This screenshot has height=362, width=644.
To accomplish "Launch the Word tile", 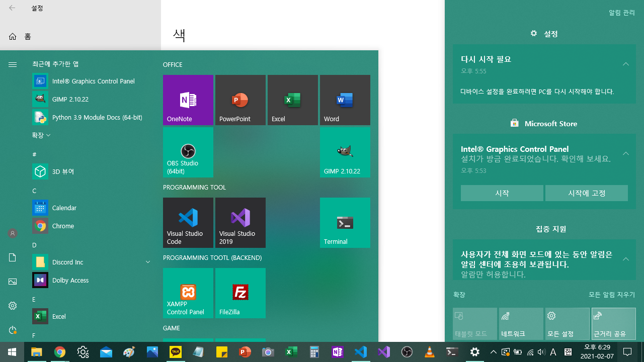I will click(x=345, y=100).
